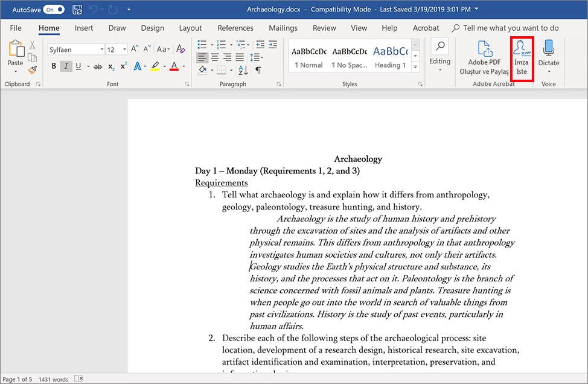
Task: Increase font size with grow font icon
Action: 135,49
